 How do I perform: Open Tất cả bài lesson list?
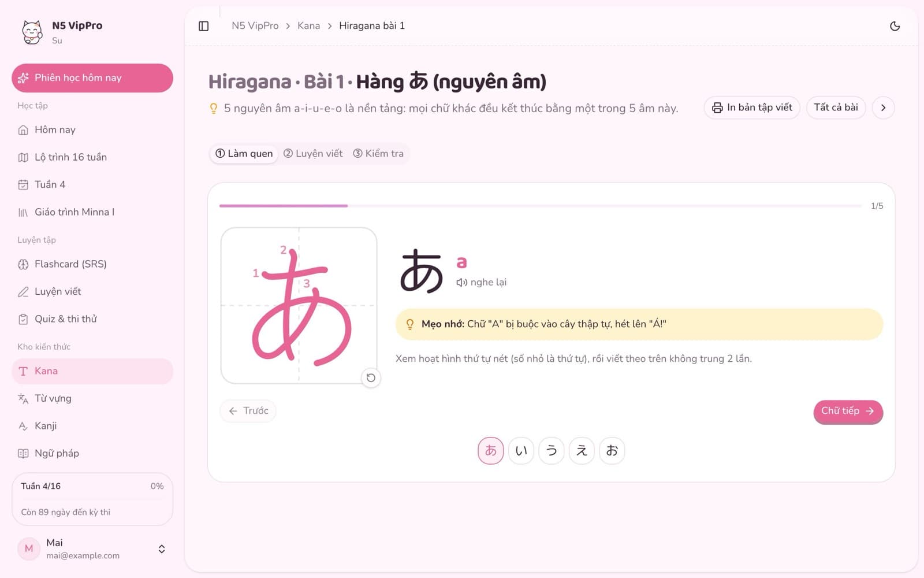point(836,108)
